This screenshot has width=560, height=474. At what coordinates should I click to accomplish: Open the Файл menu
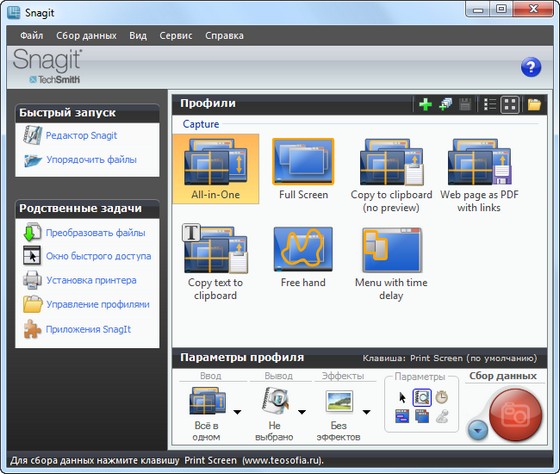coord(31,35)
